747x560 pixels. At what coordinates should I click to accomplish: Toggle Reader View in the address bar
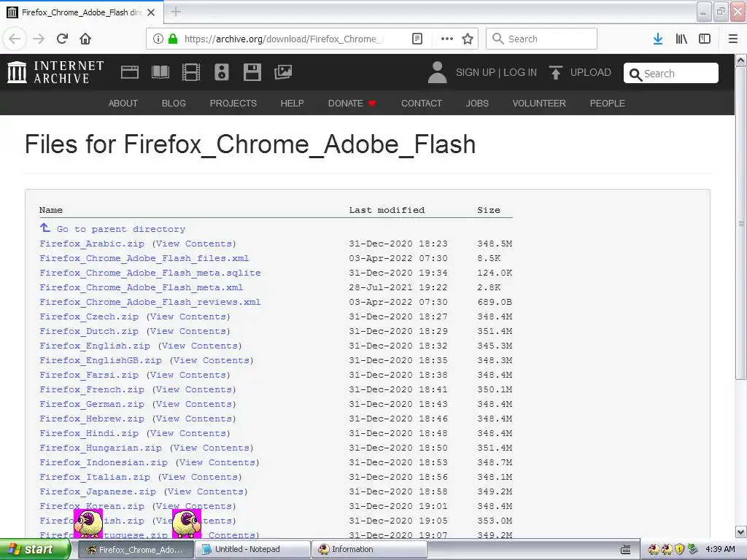(x=417, y=39)
